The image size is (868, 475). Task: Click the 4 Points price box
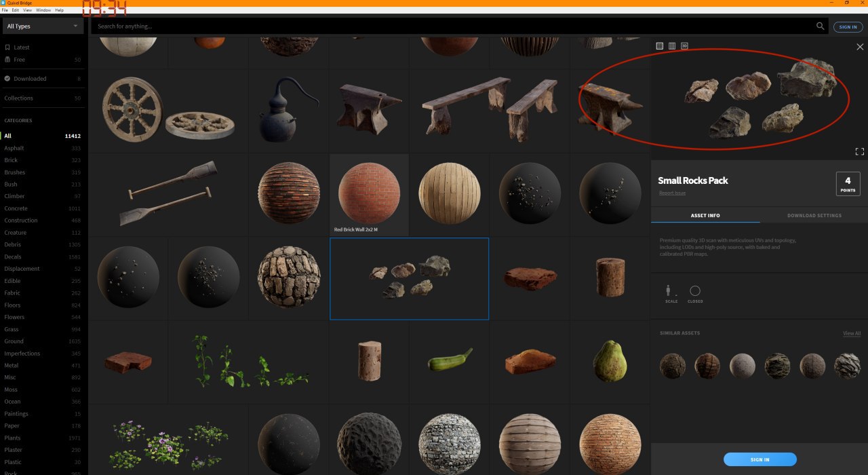[x=848, y=184]
